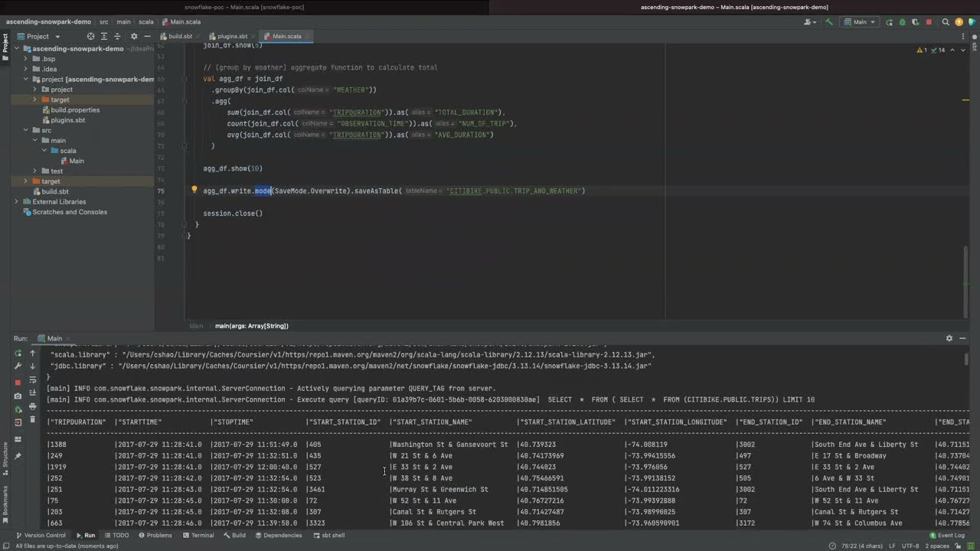
Task: Open Run panel wrench settings icon
Action: click(x=18, y=366)
